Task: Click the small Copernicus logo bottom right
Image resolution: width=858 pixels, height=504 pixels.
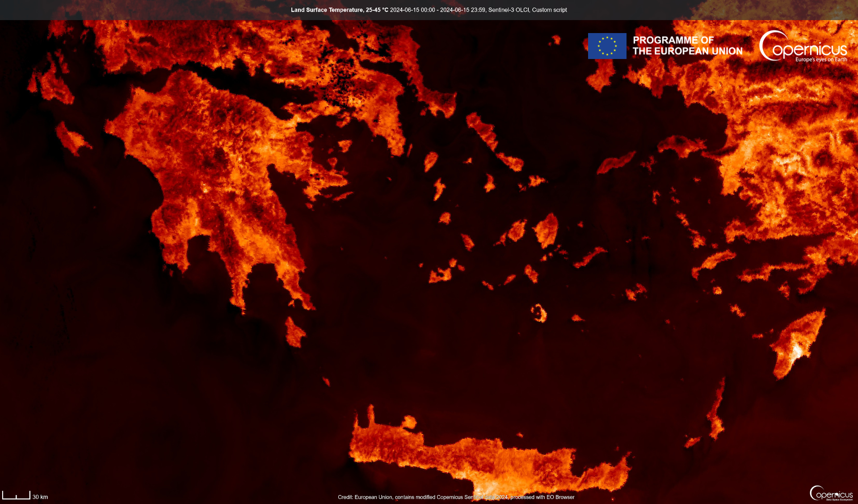Action: coord(831,493)
